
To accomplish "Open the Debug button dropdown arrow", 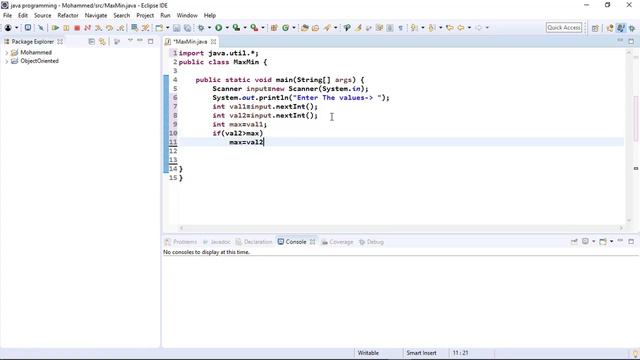I will click(x=209, y=28).
